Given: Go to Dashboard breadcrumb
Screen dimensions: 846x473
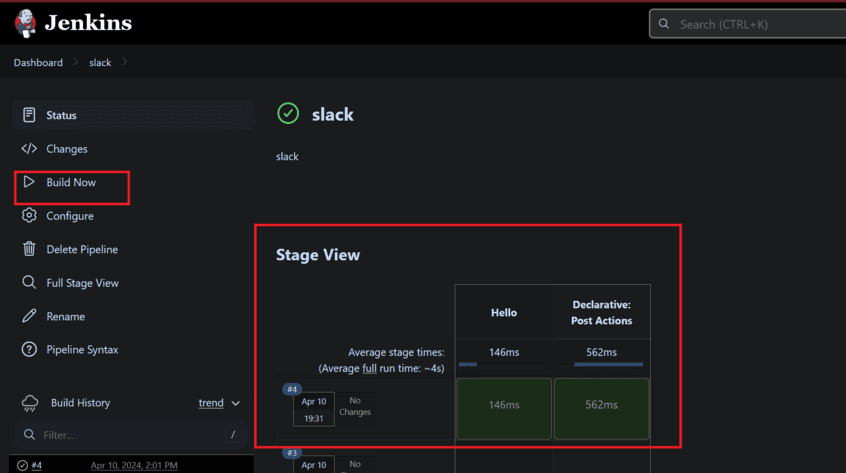Looking at the screenshot, I should click(x=38, y=63).
